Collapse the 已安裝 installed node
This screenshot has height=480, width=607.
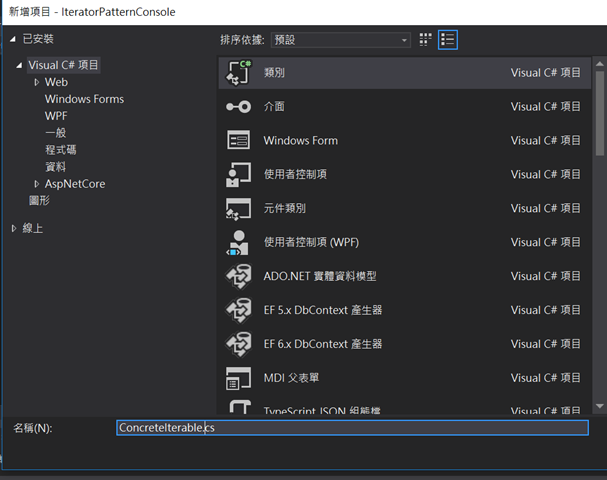pyautogui.click(x=13, y=39)
